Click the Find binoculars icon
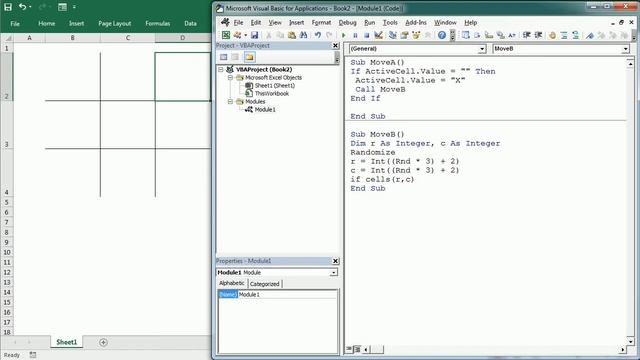The image size is (640, 360). (303, 35)
